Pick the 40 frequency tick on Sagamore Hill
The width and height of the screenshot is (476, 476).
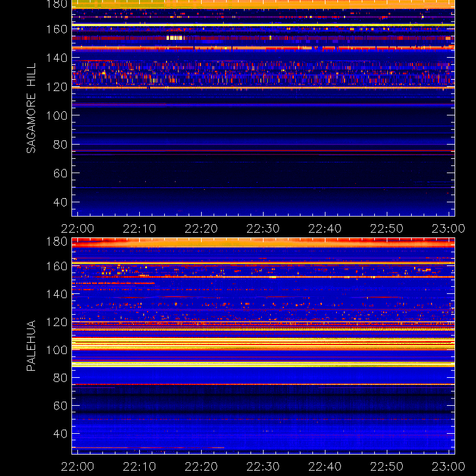click(x=60, y=202)
